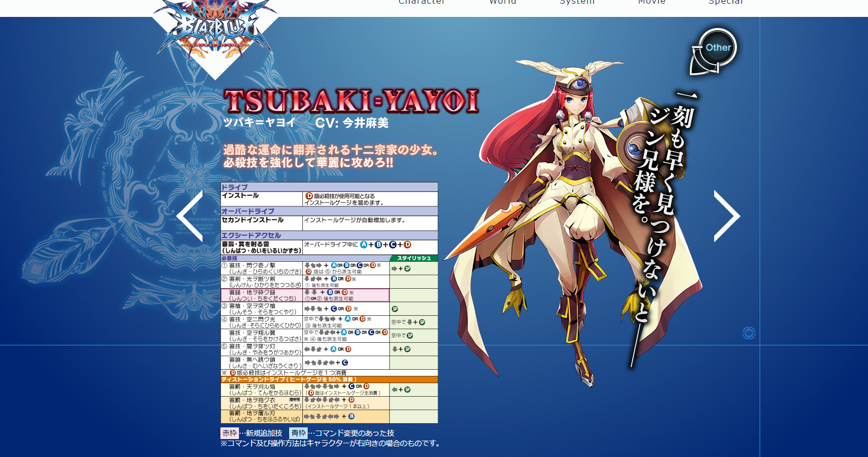Go to previous character with left arrow

[190, 216]
